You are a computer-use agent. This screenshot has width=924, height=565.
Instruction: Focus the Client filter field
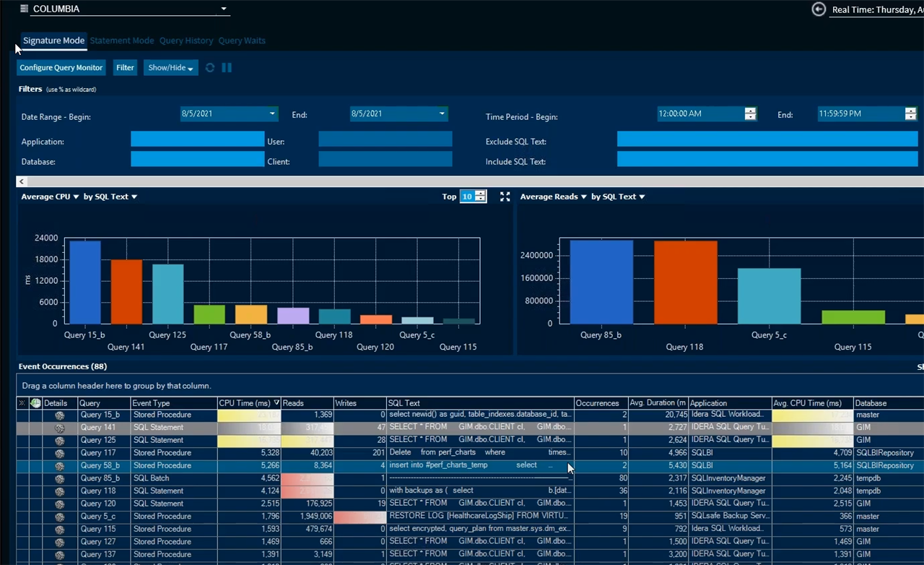tap(385, 159)
